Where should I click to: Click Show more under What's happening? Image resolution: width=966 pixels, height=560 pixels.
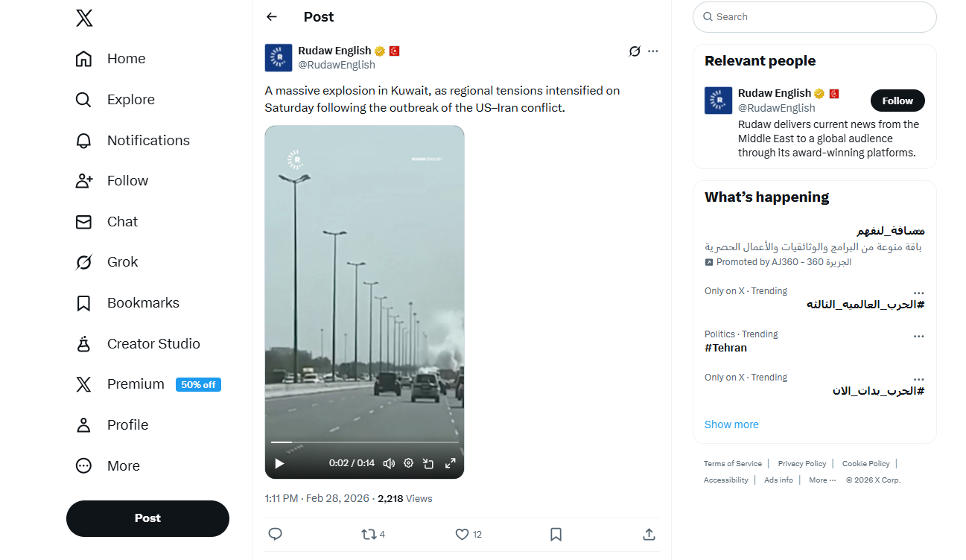pyautogui.click(x=731, y=424)
